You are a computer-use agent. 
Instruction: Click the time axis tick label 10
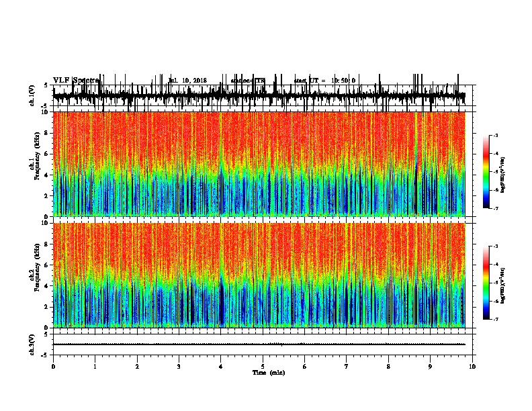[472, 367]
